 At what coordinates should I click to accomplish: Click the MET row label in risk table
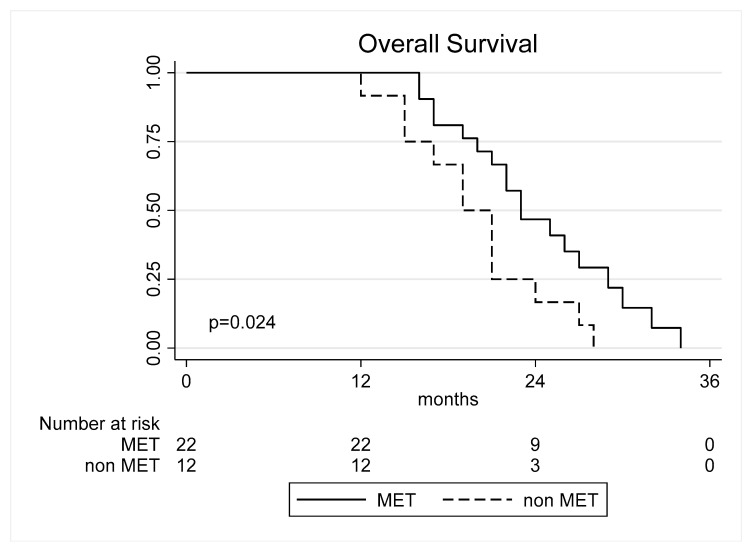(x=140, y=445)
